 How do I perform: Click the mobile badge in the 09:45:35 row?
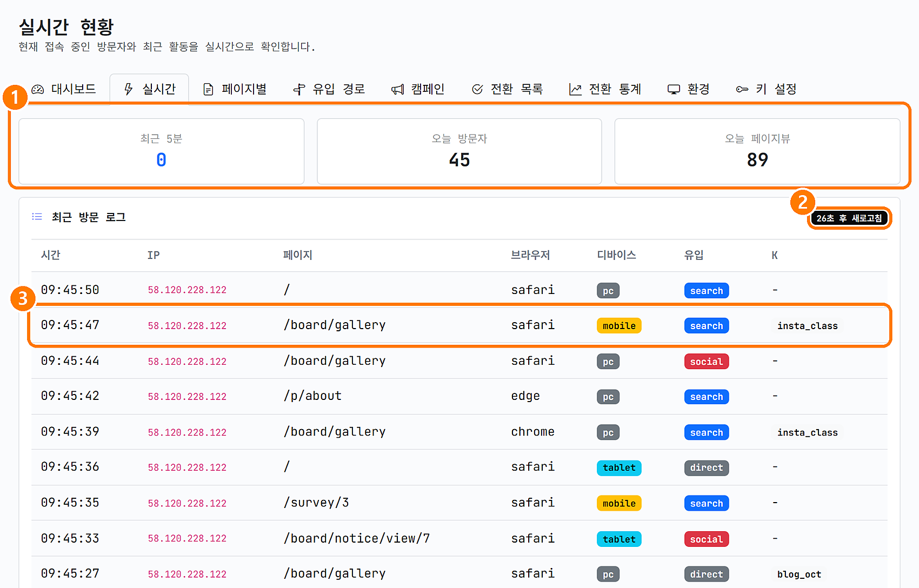619,504
